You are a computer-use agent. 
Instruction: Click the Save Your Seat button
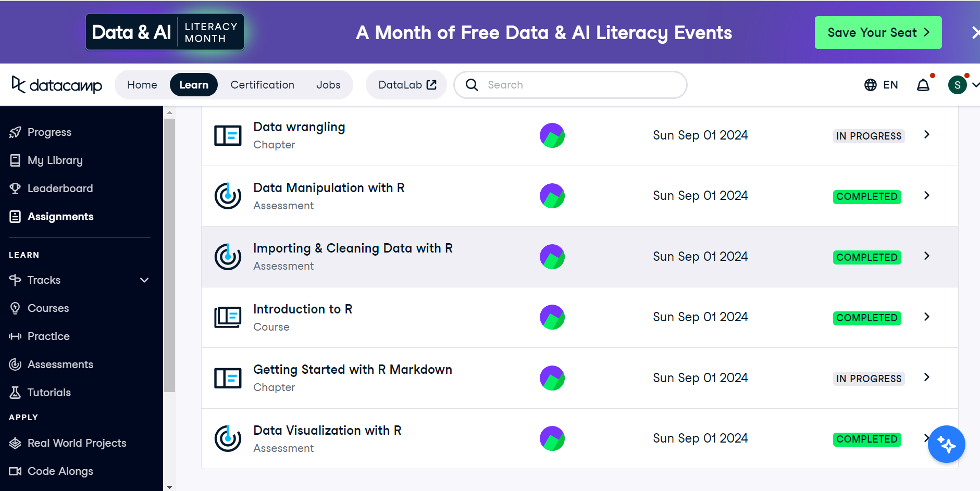pyautogui.click(x=878, y=33)
